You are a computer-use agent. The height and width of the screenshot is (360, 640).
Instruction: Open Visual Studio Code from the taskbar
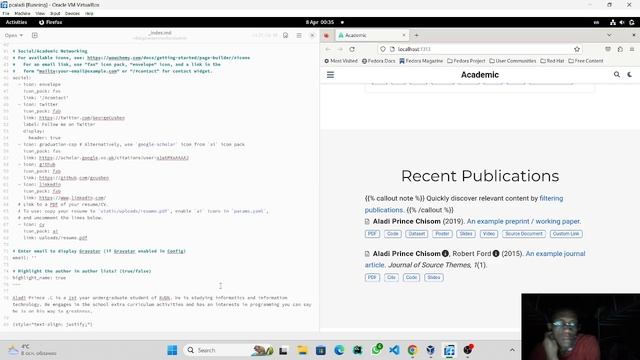coord(394,350)
